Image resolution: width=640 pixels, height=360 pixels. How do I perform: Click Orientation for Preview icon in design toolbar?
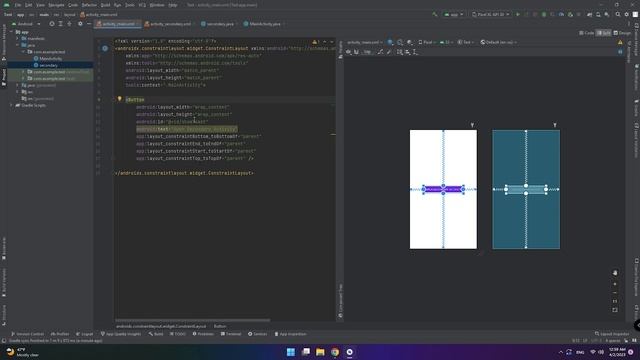[400, 42]
